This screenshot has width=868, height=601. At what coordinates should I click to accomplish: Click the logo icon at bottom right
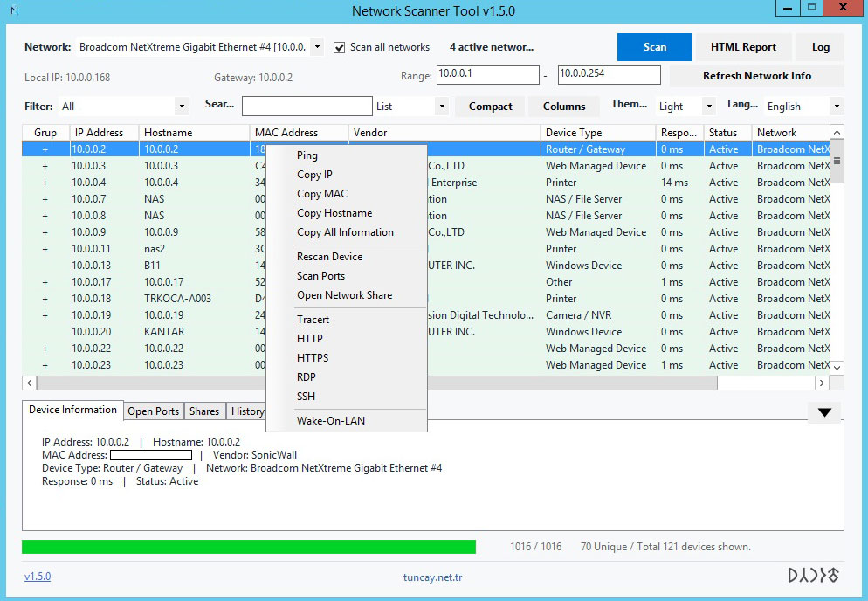pyautogui.click(x=814, y=575)
